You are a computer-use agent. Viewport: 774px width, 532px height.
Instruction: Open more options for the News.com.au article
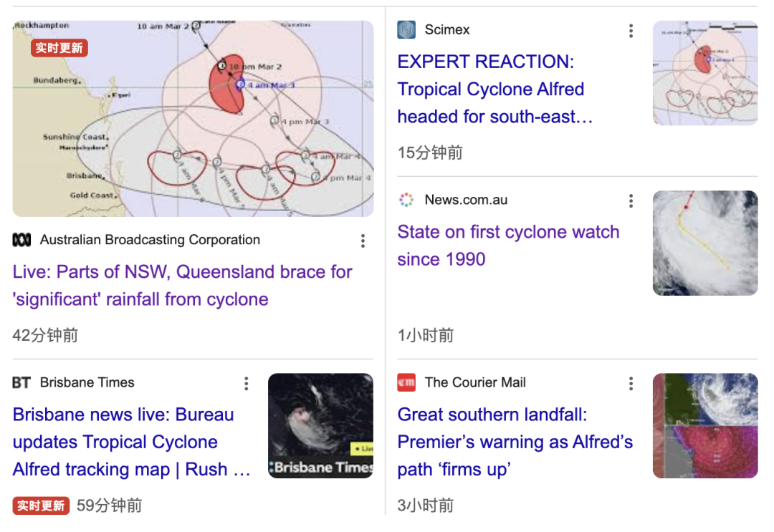point(631,200)
